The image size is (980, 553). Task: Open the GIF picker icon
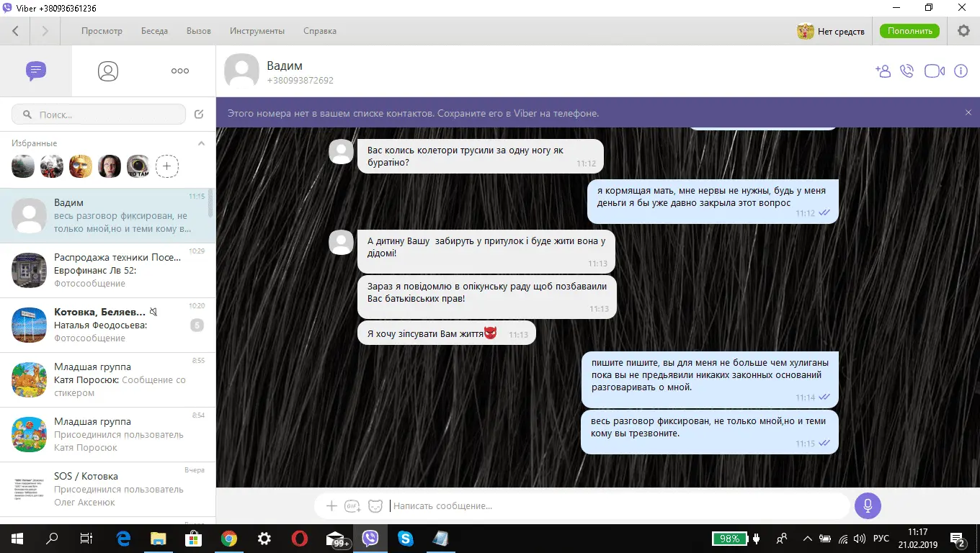(x=352, y=506)
